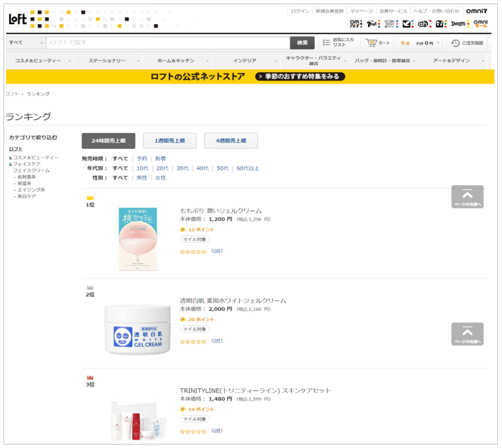Expand the キャラクター・バラエティ雑貨 menu
The width and height of the screenshot is (502, 448).
(315, 60)
